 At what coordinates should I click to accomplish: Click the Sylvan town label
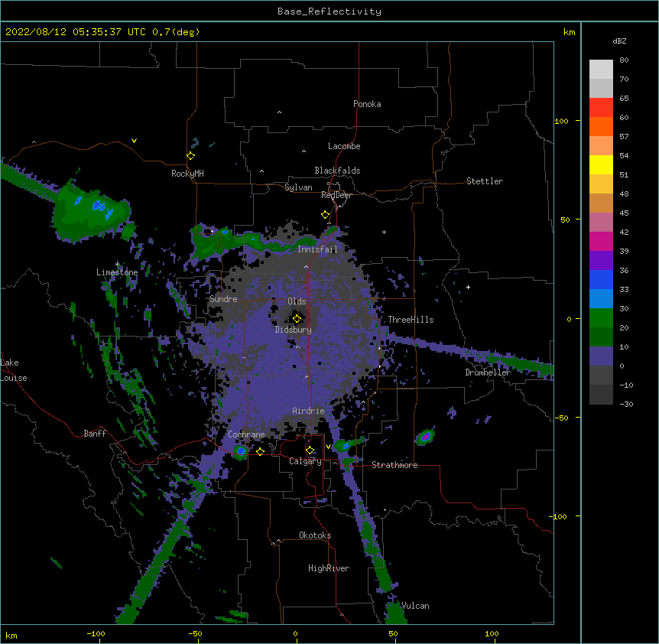tap(298, 187)
